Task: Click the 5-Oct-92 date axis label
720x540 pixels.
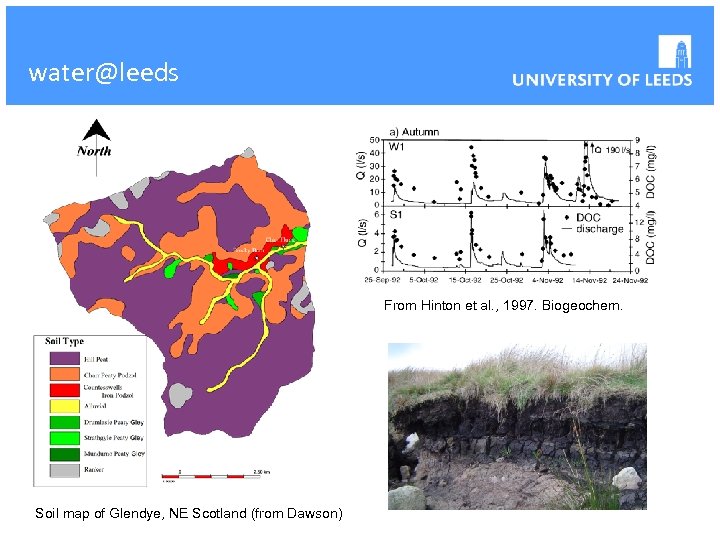Action: (423, 280)
